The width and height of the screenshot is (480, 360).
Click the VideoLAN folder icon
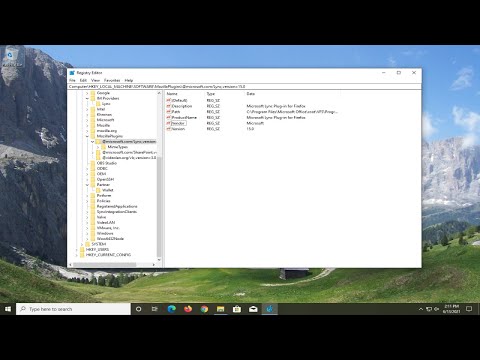pos(93,222)
